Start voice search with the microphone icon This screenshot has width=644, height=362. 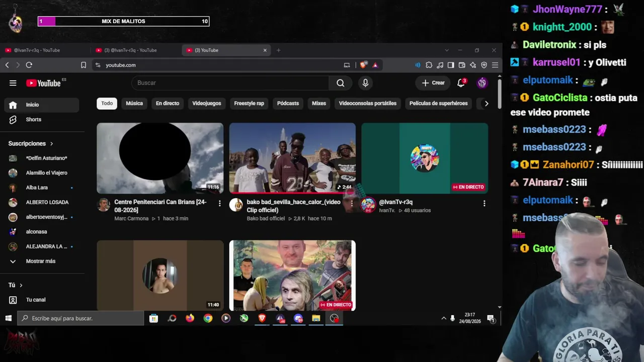click(365, 83)
